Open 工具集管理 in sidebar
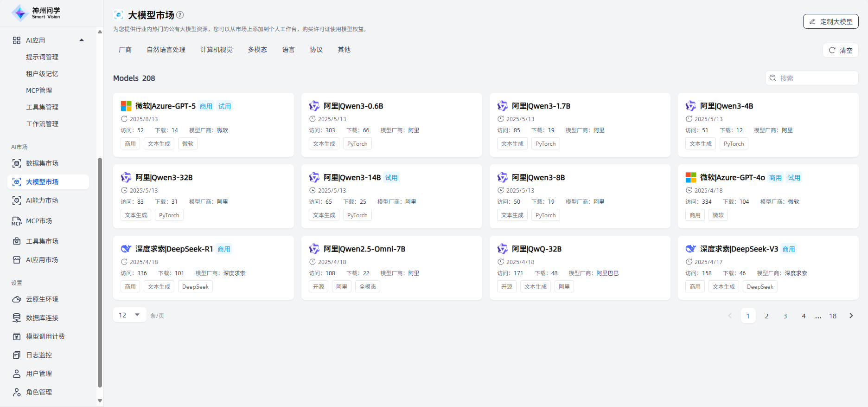This screenshot has height=407, width=868. coord(42,107)
